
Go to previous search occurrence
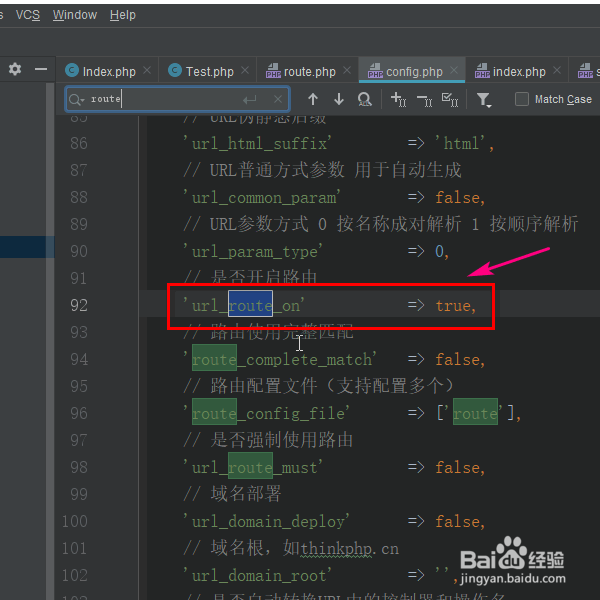pos(313,99)
